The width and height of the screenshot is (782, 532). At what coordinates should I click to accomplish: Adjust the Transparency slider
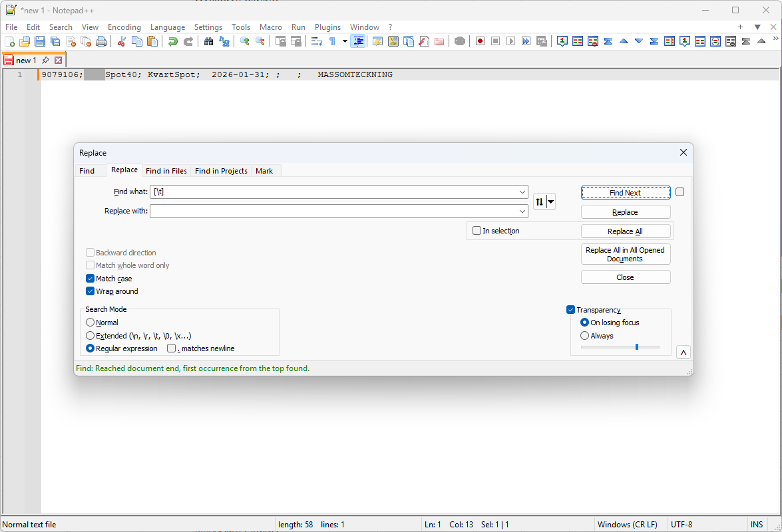coord(637,346)
